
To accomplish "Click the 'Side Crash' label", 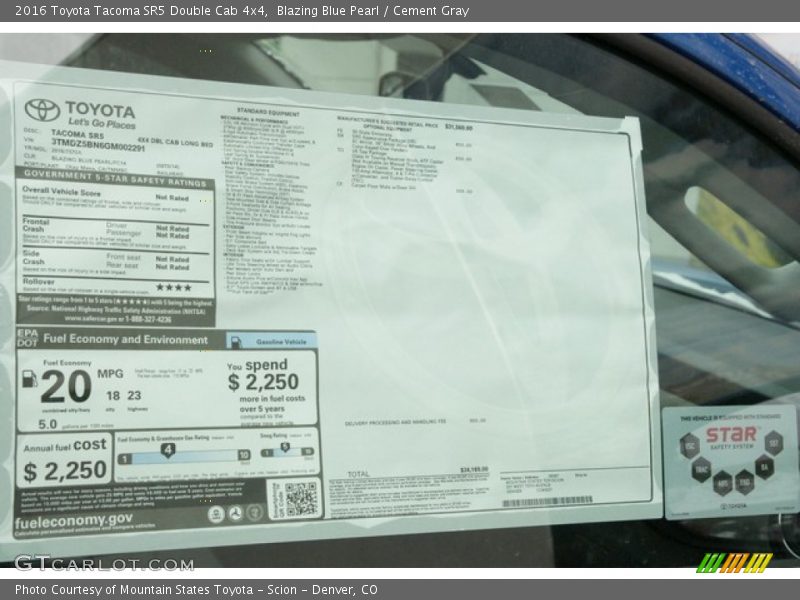I will pos(33,257).
